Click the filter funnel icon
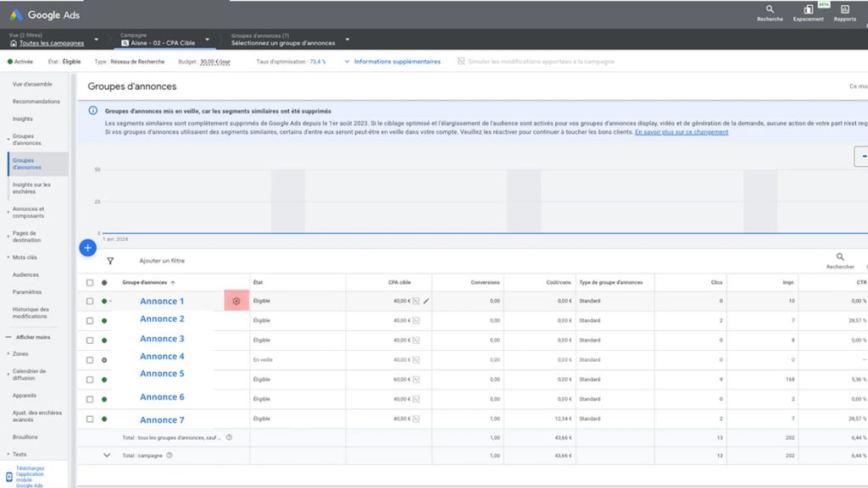This screenshot has width=868, height=488. point(110,261)
